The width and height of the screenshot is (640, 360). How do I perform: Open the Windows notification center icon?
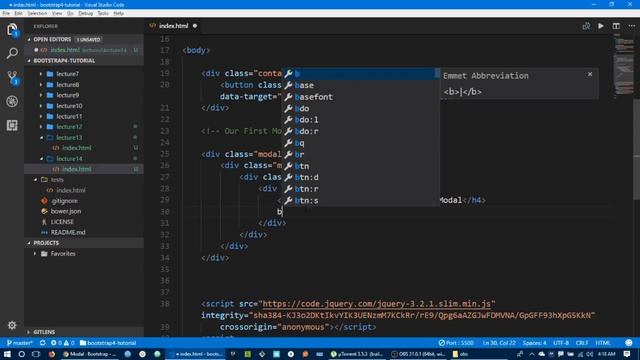(627, 354)
